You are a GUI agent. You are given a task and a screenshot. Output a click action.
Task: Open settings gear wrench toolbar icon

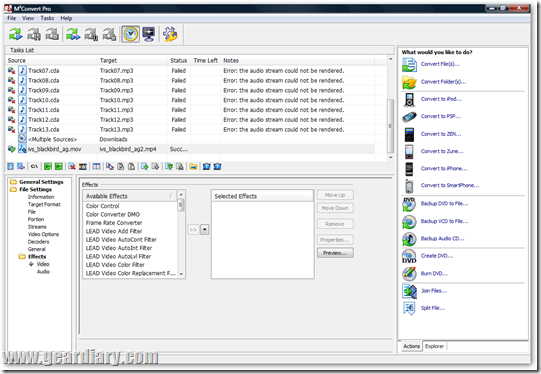point(170,34)
